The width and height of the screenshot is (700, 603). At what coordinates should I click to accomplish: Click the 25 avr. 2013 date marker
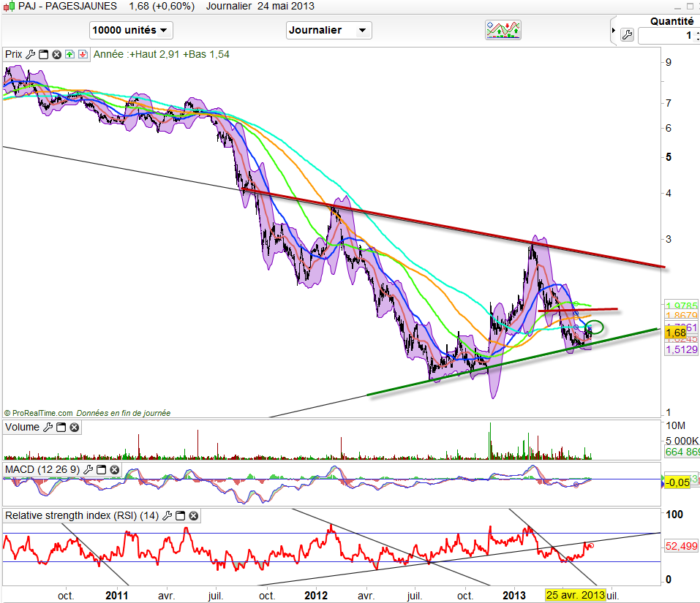click(576, 595)
